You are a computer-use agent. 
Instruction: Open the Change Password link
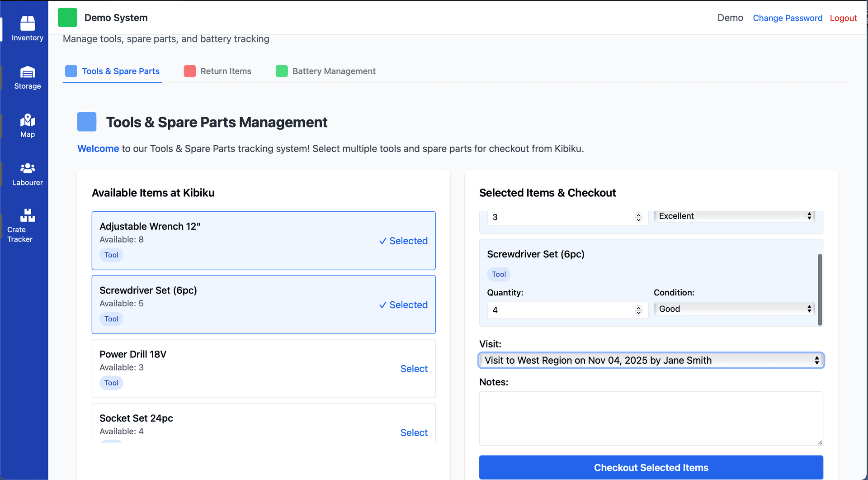coord(788,18)
